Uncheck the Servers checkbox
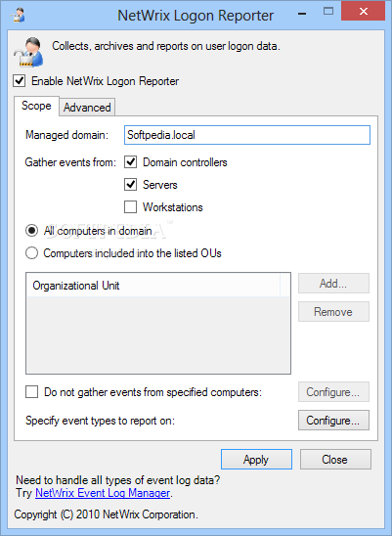The height and width of the screenshot is (536, 392). click(x=131, y=185)
